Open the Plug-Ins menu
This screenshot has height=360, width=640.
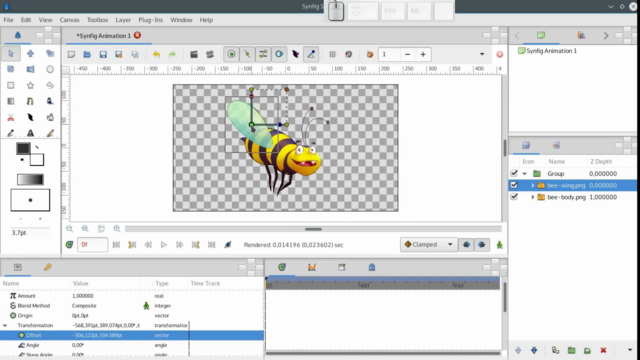coord(150,20)
